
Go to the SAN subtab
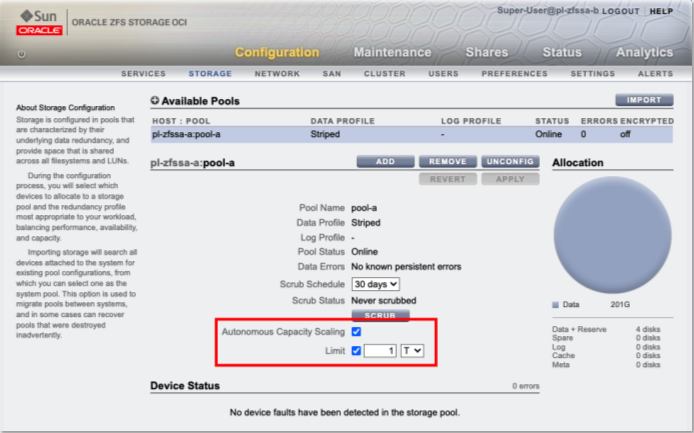pos(332,73)
